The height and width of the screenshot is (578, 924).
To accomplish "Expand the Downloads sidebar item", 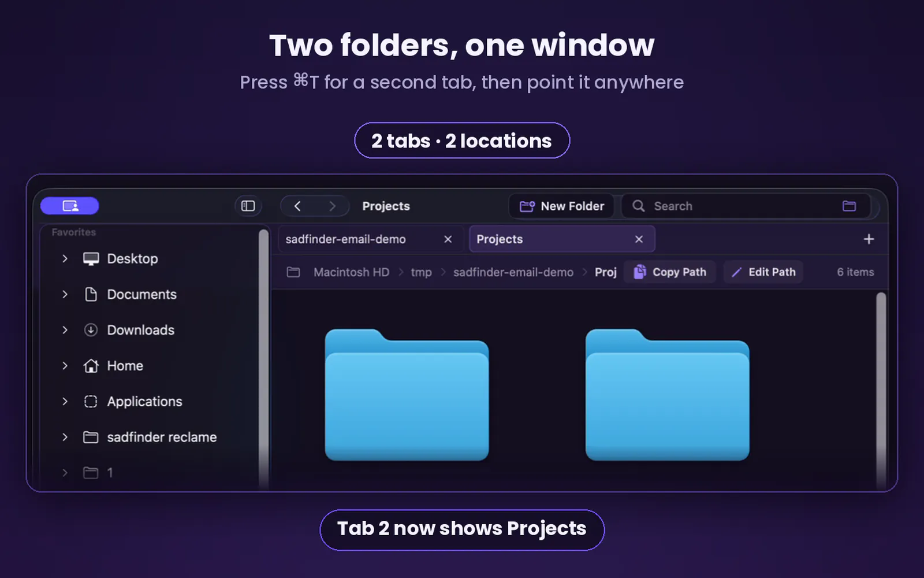I will pyautogui.click(x=65, y=330).
